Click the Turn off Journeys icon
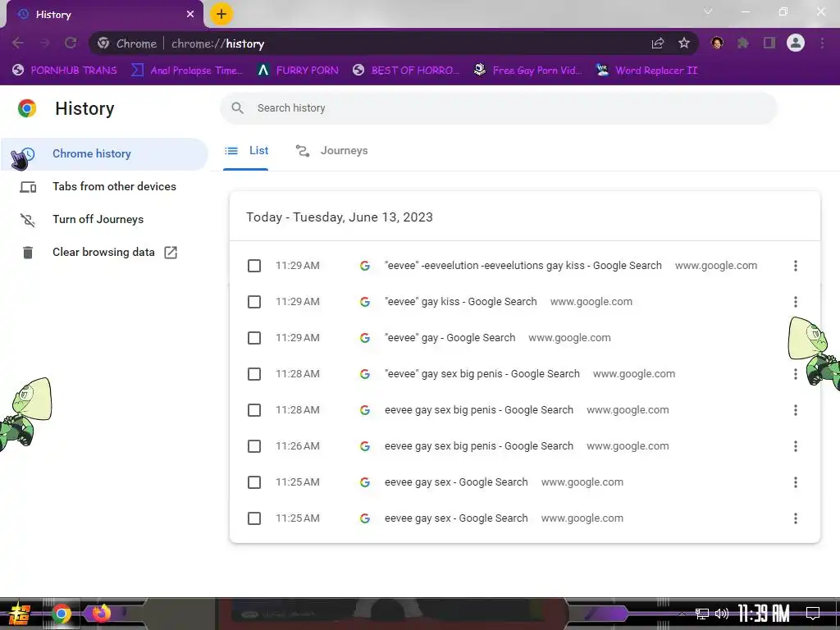The width and height of the screenshot is (840, 630). click(x=28, y=220)
